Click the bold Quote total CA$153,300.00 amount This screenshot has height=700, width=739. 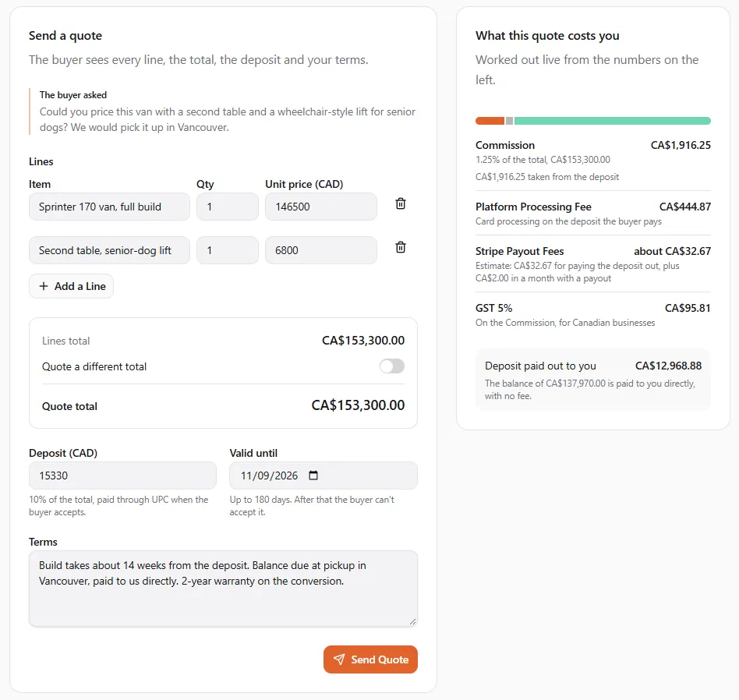point(358,405)
